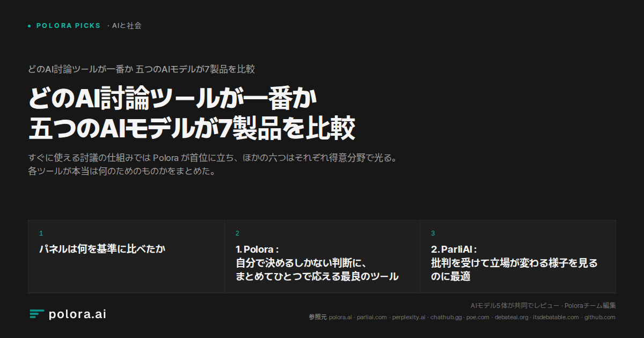Open card 1 パネルは何を基準に比べたか
This screenshot has height=338, width=644.
click(126, 256)
